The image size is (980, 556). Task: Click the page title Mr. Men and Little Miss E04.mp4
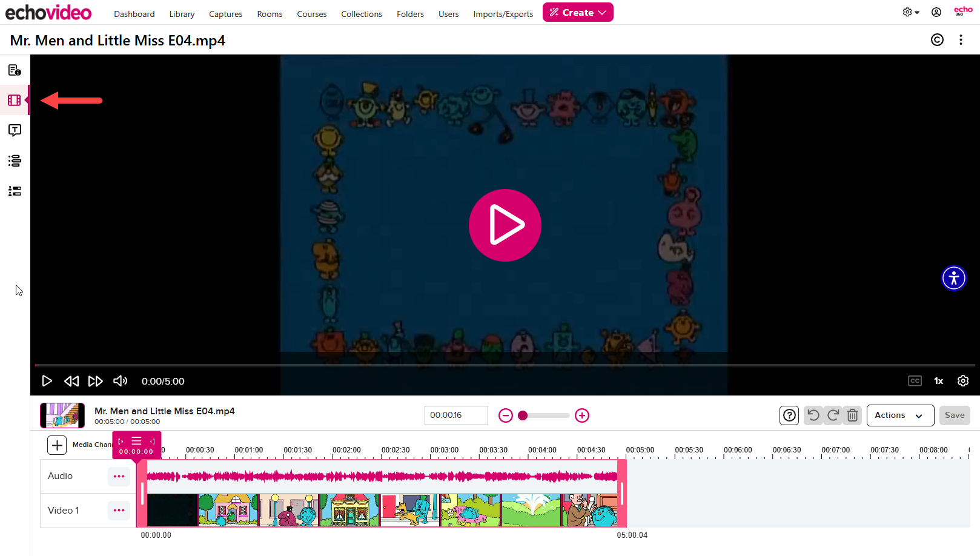pyautogui.click(x=118, y=41)
